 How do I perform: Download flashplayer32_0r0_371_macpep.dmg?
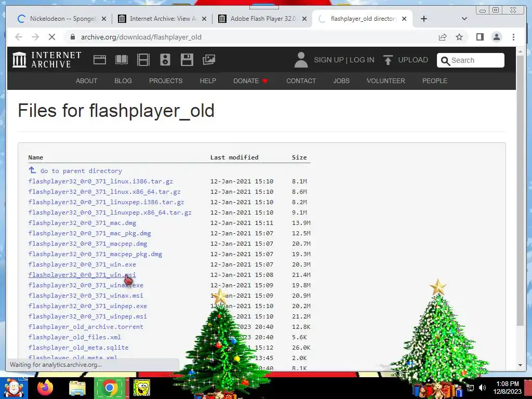[88, 244]
